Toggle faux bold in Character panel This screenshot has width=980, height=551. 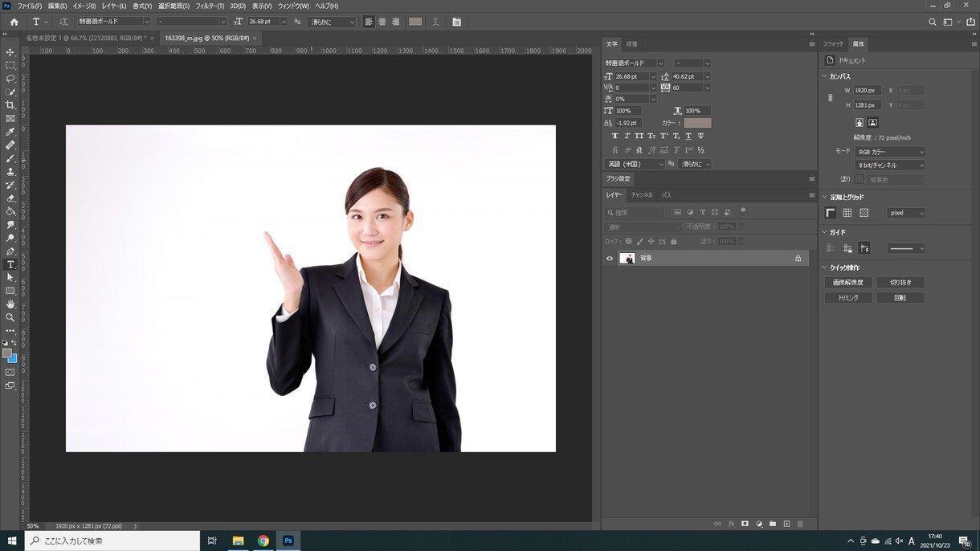pos(615,137)
